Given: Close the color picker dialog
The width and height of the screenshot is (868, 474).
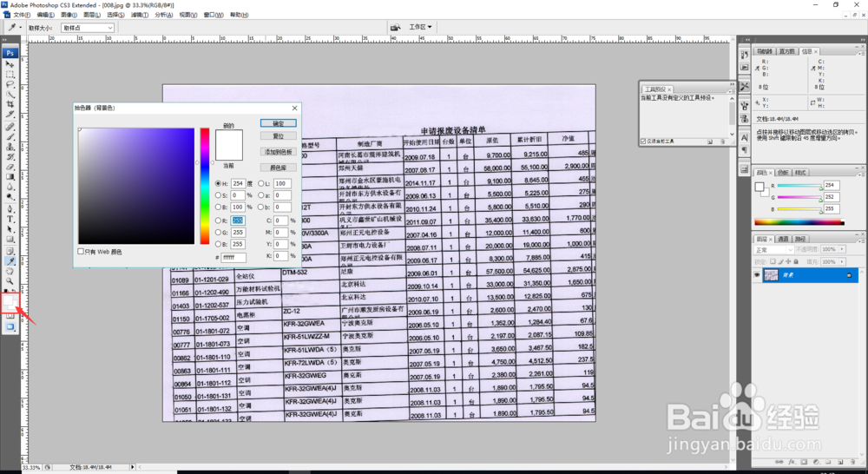Looking at the screenshot, I should click(x=294, y=108).
